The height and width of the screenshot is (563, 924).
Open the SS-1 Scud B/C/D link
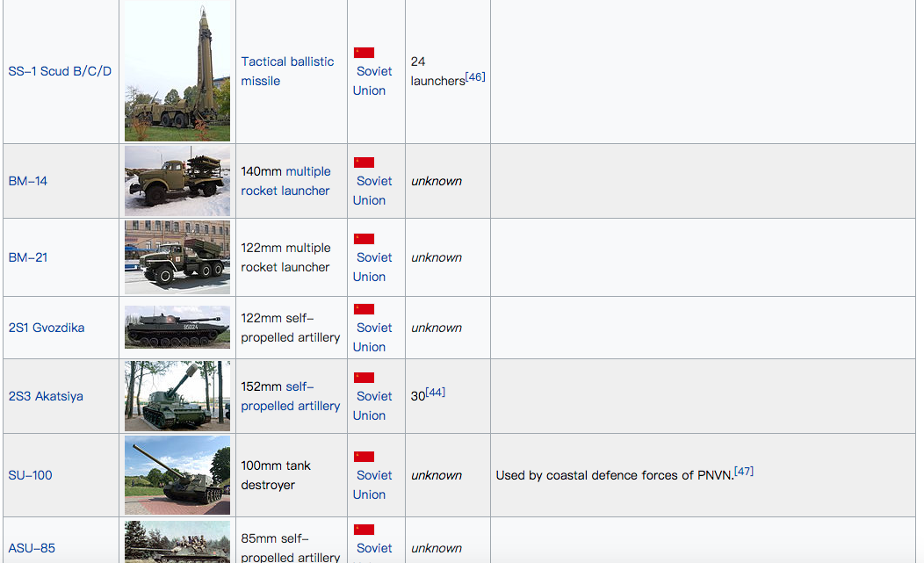click(x=60, y=71)
